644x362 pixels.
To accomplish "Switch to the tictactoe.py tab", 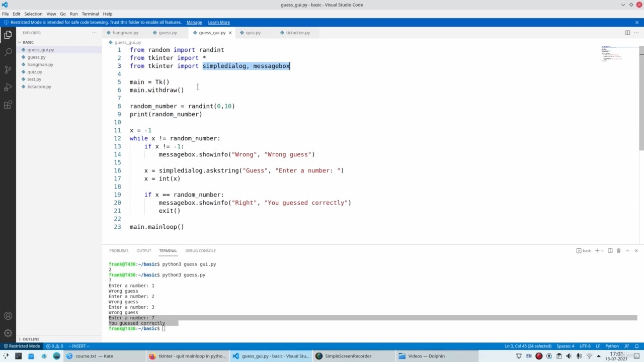I will 298,33.
